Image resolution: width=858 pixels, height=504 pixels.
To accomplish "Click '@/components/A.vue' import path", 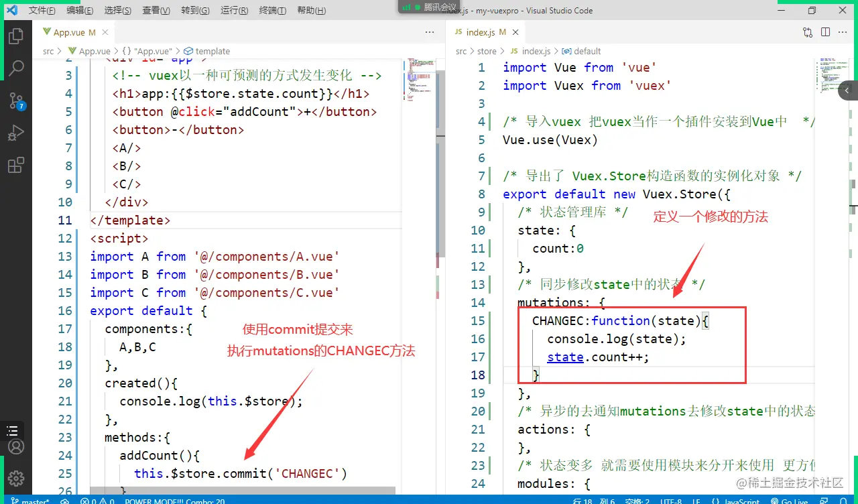I will coord(267,257).
